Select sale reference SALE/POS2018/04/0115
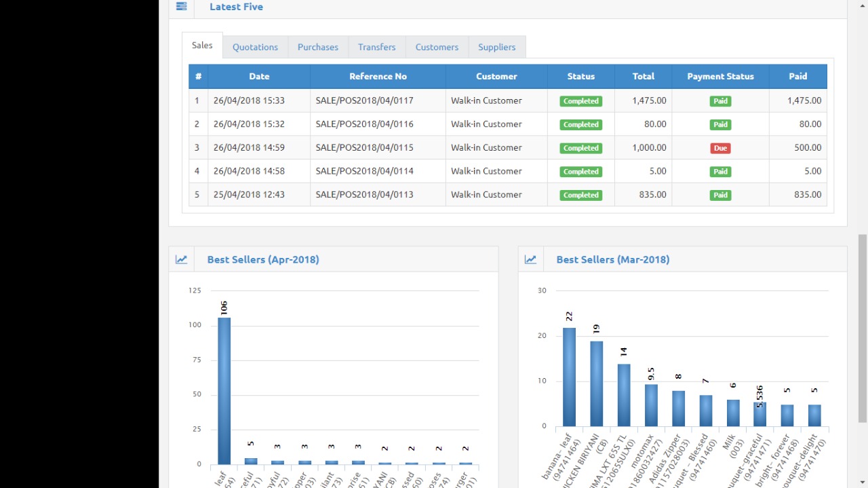Screen dimensions: 868x488 tap(364, 147)
